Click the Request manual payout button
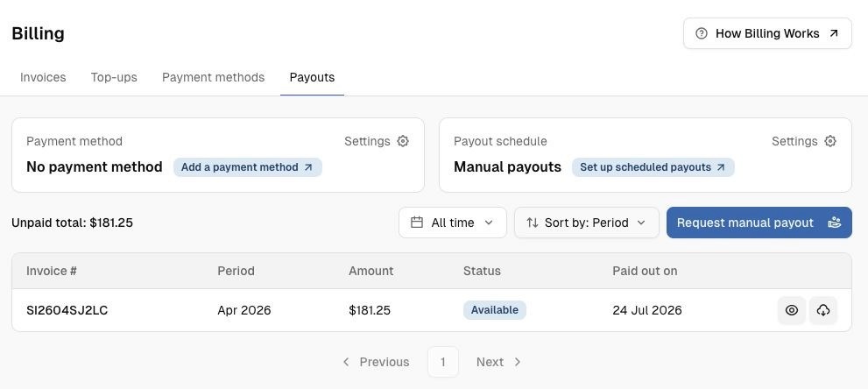The height and width of the screenshot is (389, 868). click(x=759, y=223)
